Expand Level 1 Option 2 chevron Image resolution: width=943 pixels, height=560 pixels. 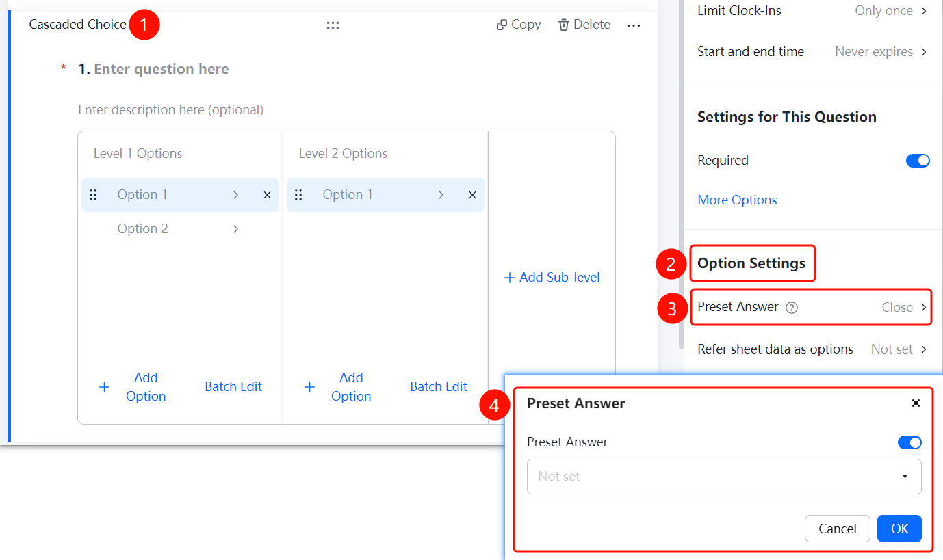[x=235, y=229]
